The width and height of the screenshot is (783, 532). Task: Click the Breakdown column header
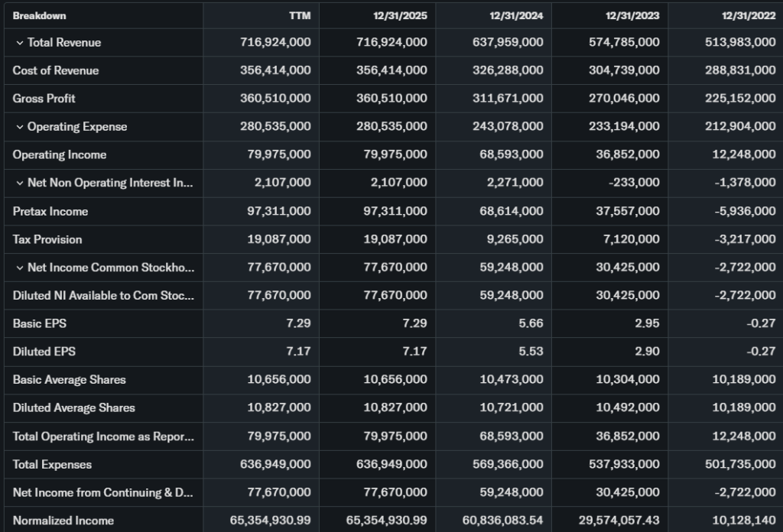tap(39, 16)
